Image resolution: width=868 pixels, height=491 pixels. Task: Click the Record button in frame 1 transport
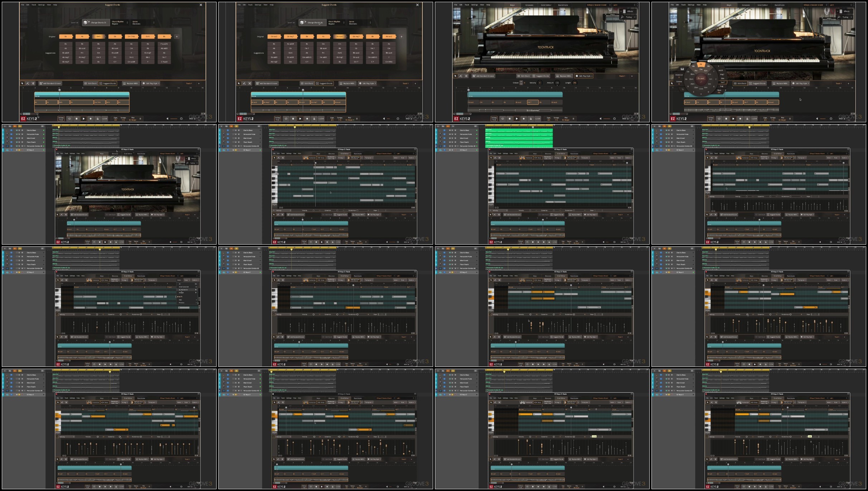pyautogui.click(x=90, y=118)
